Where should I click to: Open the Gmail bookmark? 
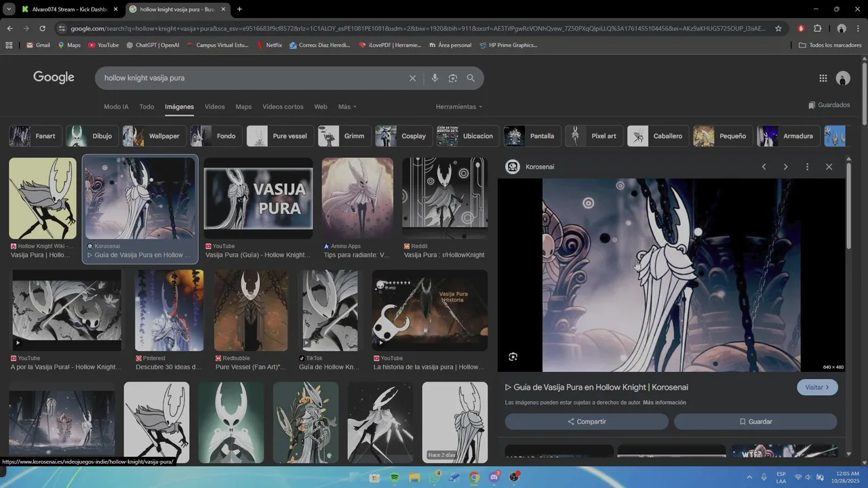[38, 45]
